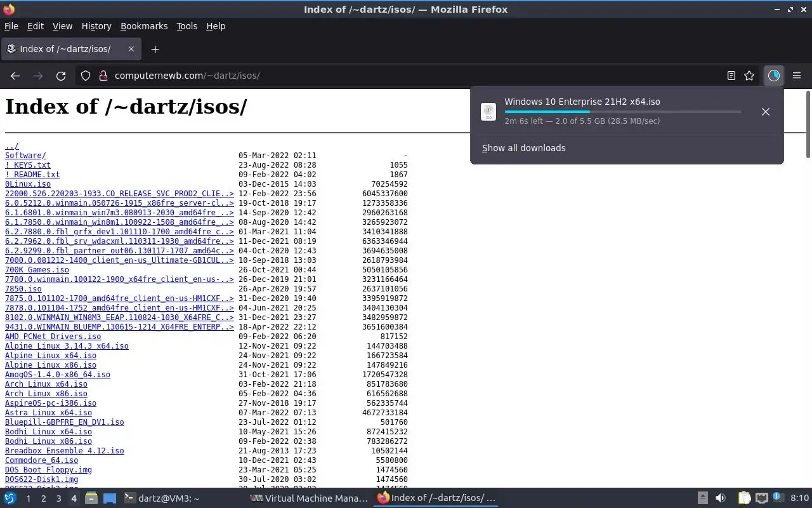
Task: Download Arch_Linux_x64.iso
Action: (46, 384)
